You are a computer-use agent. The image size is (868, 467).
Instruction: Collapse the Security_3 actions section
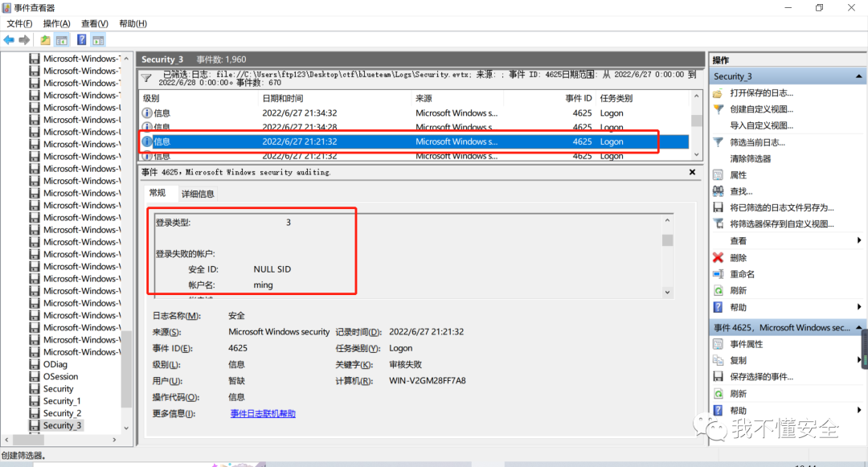[x=858, y=76]
